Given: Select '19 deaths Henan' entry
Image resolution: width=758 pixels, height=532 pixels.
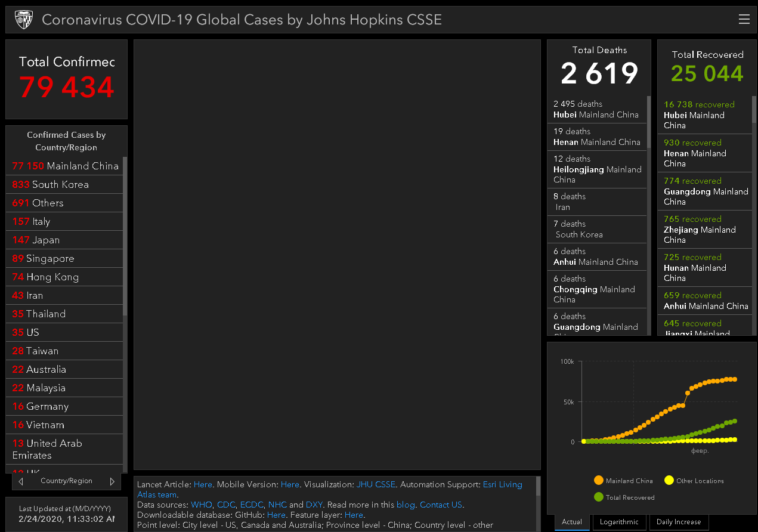Looking at the screenshot, I should 597,137.
